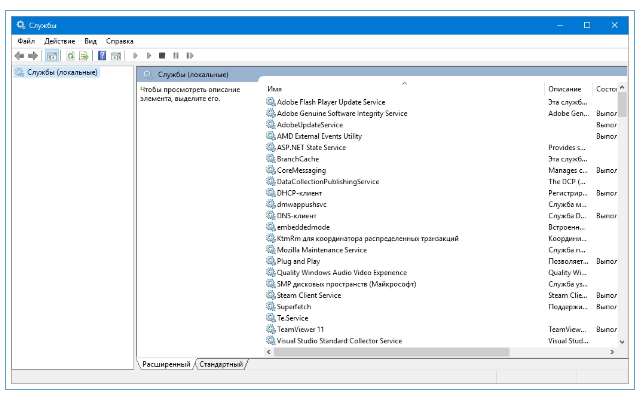641x400 pixels.
Task: Click the Export list toolbar icon
Action: 84,56
